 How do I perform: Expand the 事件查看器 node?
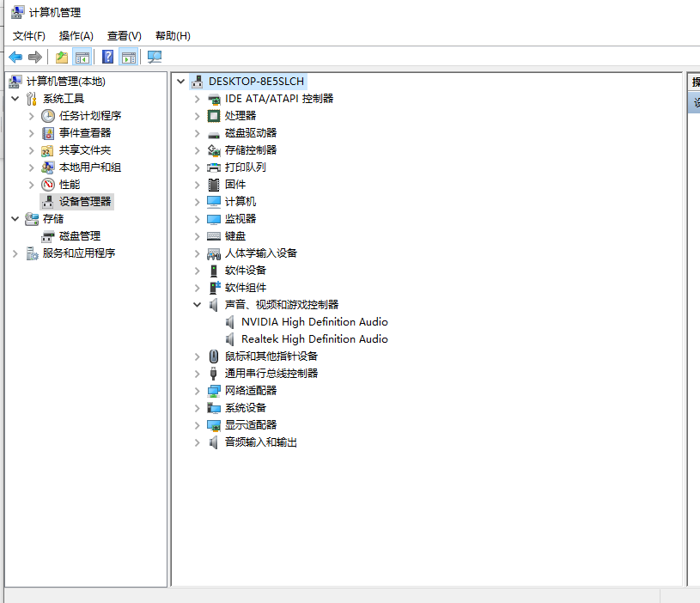pos(31,133)
